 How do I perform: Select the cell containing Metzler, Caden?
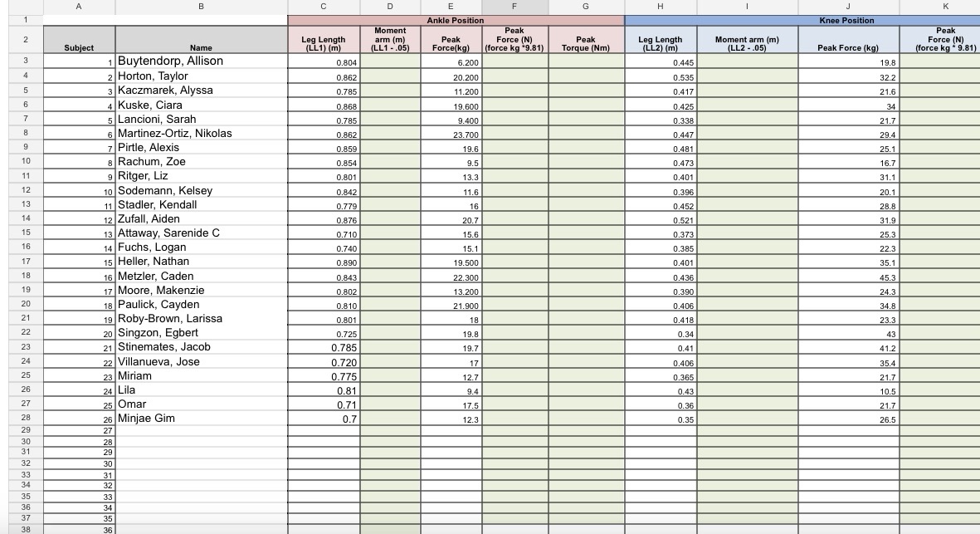coord(202,277)
